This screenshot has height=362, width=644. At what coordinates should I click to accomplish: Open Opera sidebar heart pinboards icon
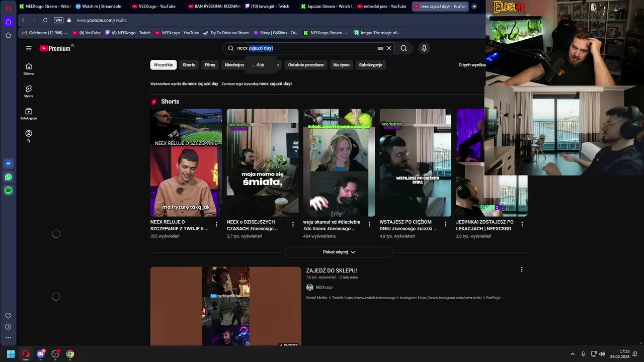tap(8, 316)
